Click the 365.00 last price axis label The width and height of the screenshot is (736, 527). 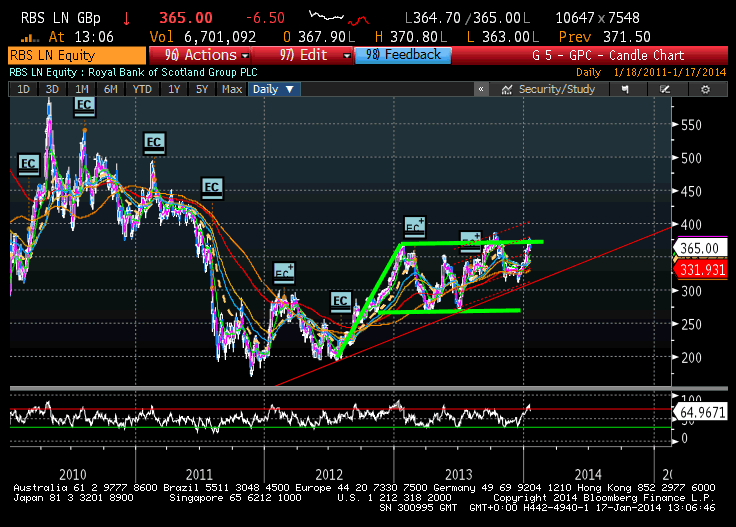(x=699, y=248)
